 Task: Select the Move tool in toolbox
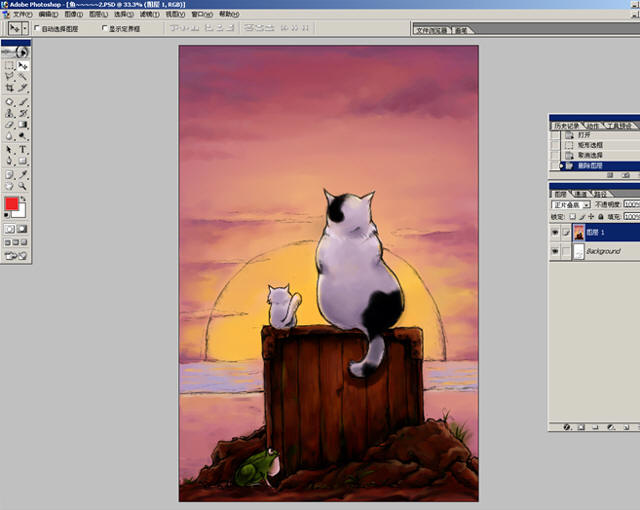click(x=22, y=65)
